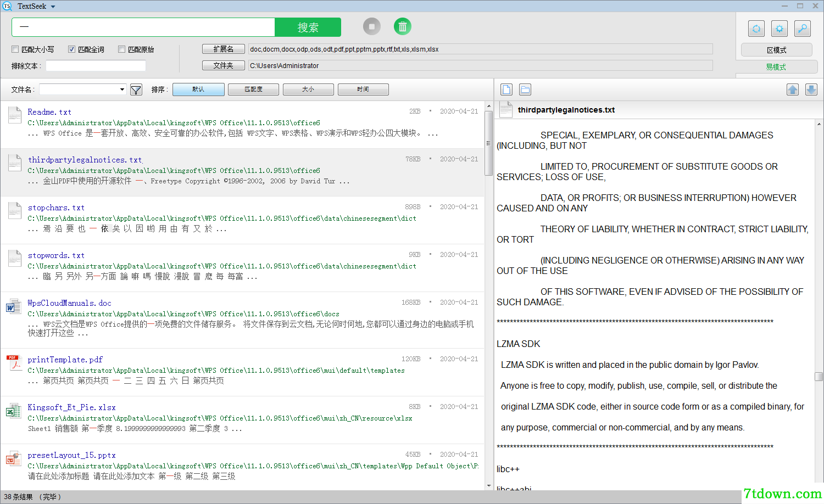Screen dimensions: 824x504
Task: Apply the filename filter funnel icon
Action: tap(136, 89)
